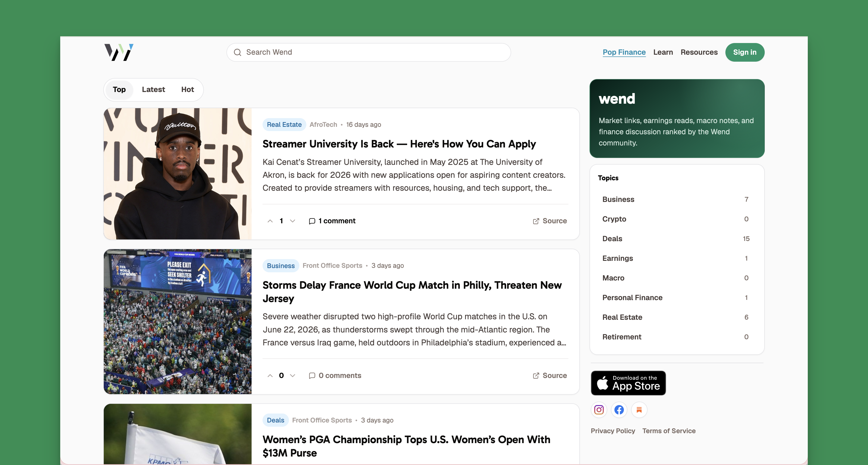This screenshot has height=465, width=868.
Task: Click the Topics heading
Action: [608, 178]
